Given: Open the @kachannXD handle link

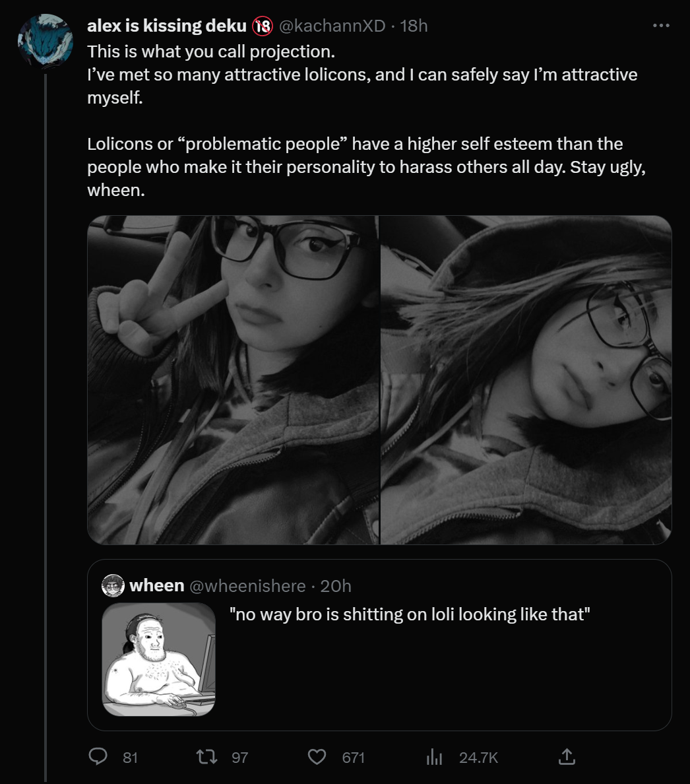Looking at the screenshot, I should pyautogui.click(x=332, y=26).
